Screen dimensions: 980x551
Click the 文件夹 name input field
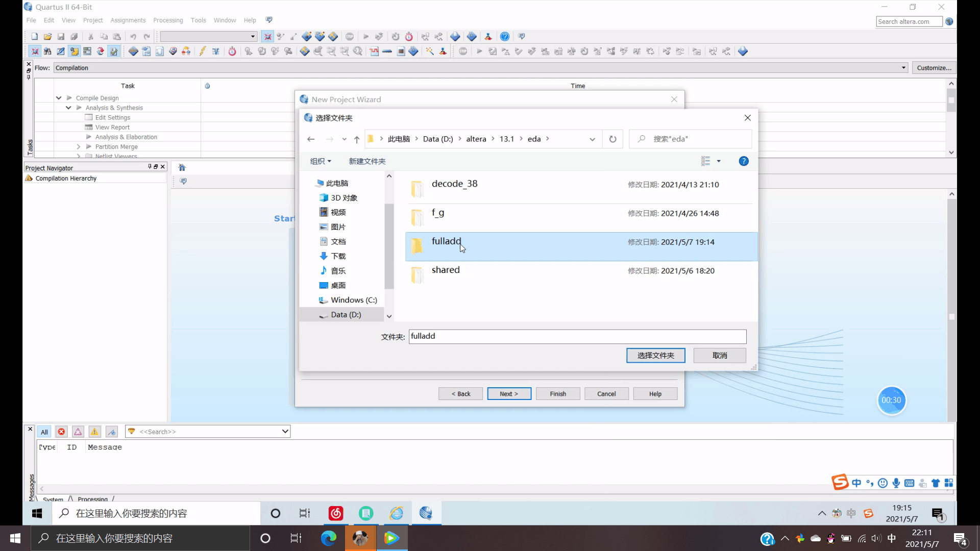pos(577,337)
